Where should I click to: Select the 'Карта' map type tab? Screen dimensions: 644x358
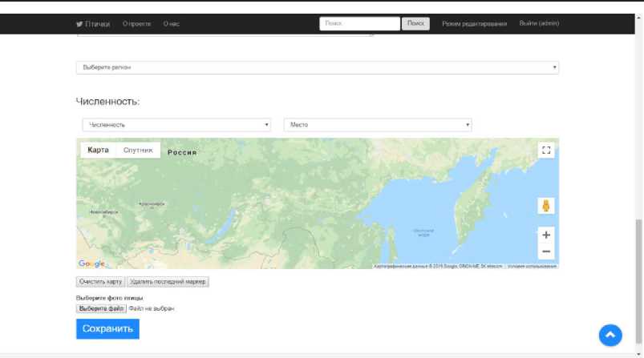[x=98, y=150]
